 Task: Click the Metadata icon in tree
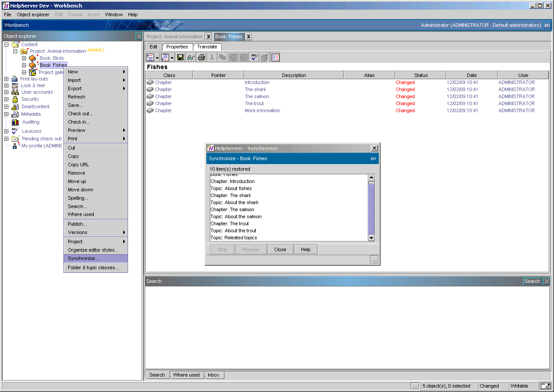[x=15, y=114]
